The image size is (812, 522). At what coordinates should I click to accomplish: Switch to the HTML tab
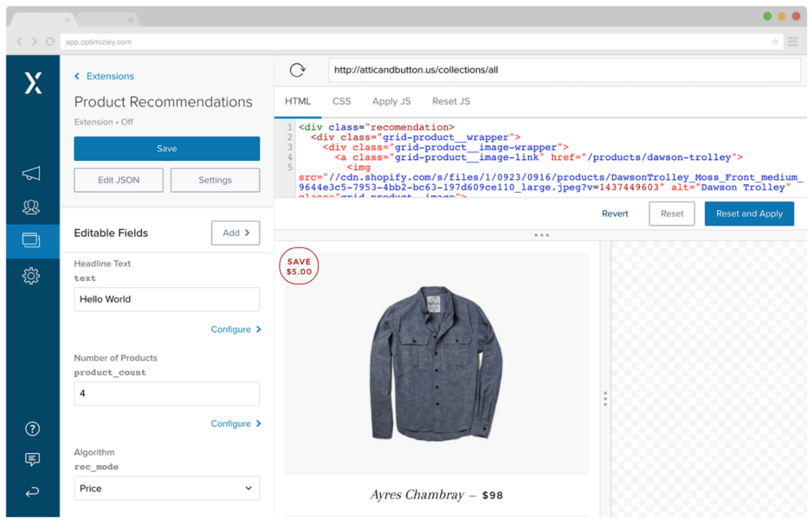(x=298, y=102)
